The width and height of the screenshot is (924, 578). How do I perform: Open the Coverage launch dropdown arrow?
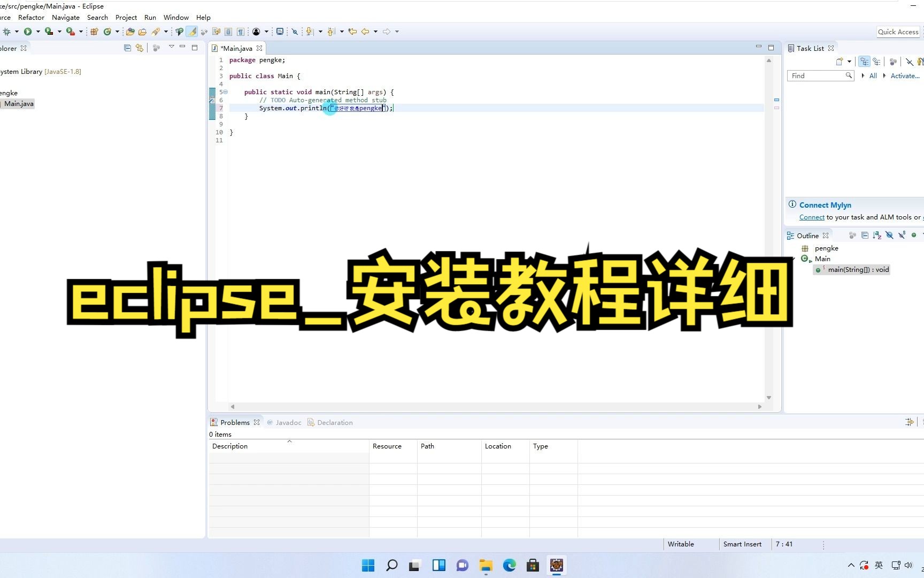click(x=59, y=32)
